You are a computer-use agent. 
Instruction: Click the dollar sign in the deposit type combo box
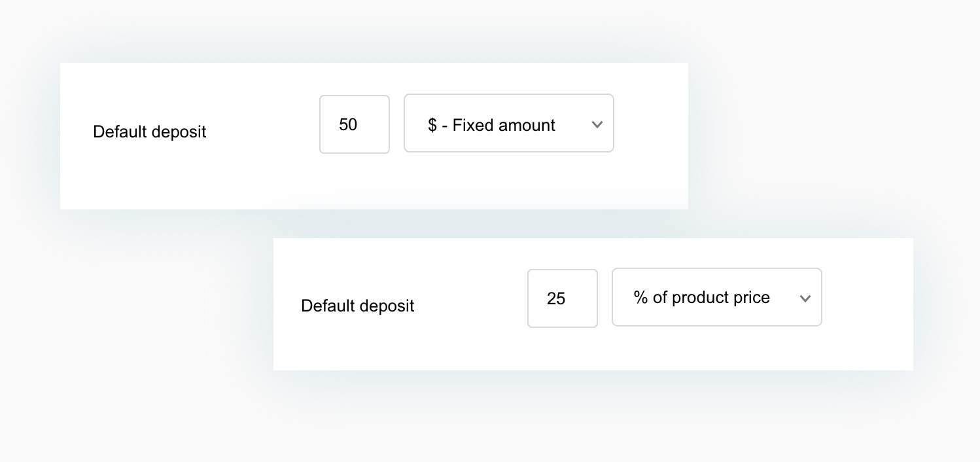[x=432, y=125]
